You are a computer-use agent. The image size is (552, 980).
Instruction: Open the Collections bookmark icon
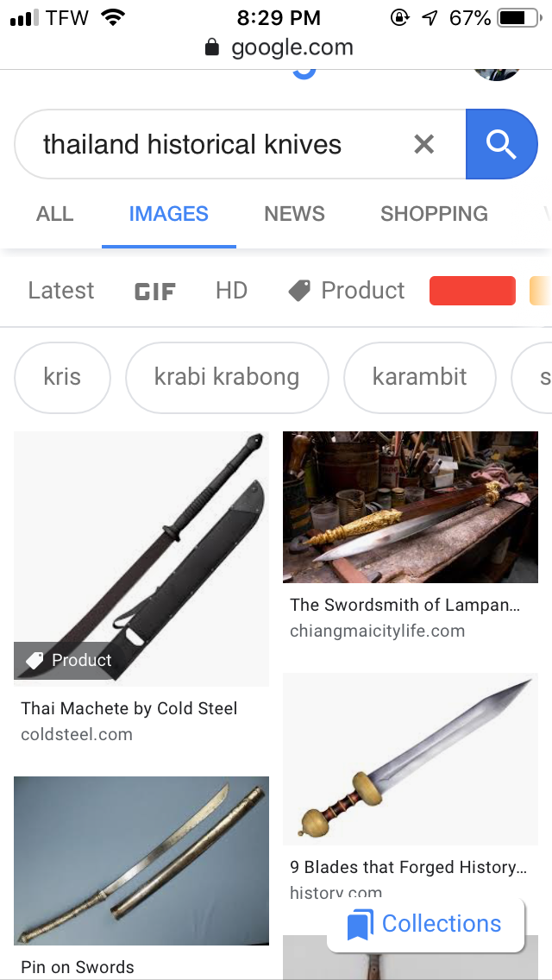(360, 925)
